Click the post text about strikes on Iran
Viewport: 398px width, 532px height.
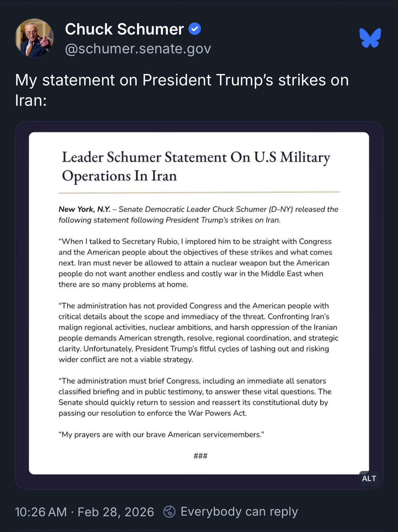[x=181, y=90]
